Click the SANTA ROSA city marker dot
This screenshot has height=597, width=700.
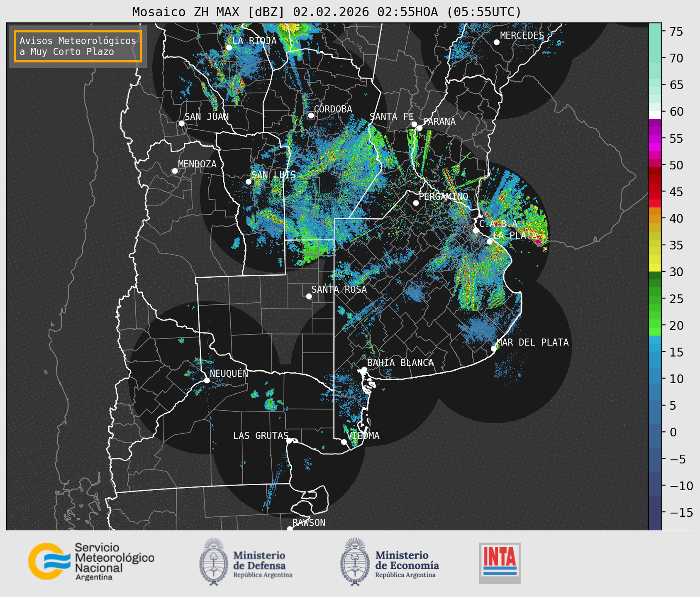tap(309, 296)
